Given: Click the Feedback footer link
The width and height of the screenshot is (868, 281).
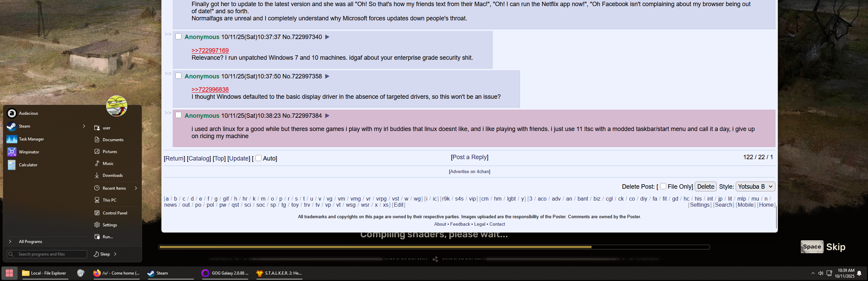Looking at the screenshot, I should (x=460, y=224).
